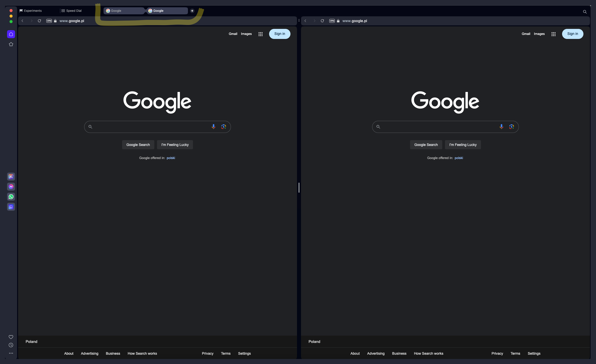
Task: Open Google apps grid on right page
Action: tap(554, 34)
